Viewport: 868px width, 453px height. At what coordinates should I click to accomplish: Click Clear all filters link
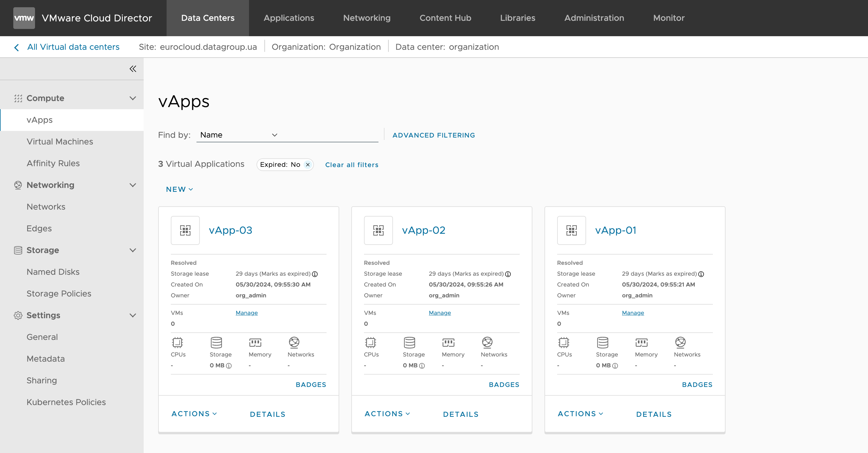pyautogui.click(x=351, y=165)
